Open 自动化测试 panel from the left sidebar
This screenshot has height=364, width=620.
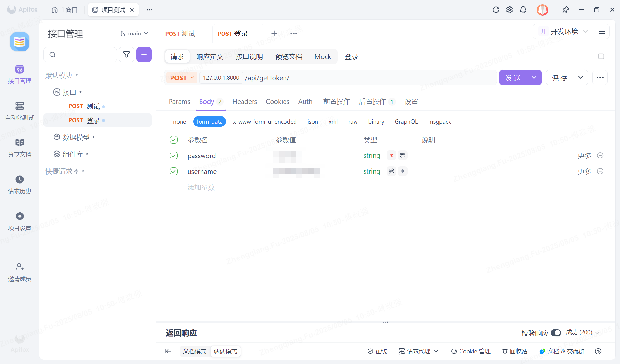(x=19, y=112)
